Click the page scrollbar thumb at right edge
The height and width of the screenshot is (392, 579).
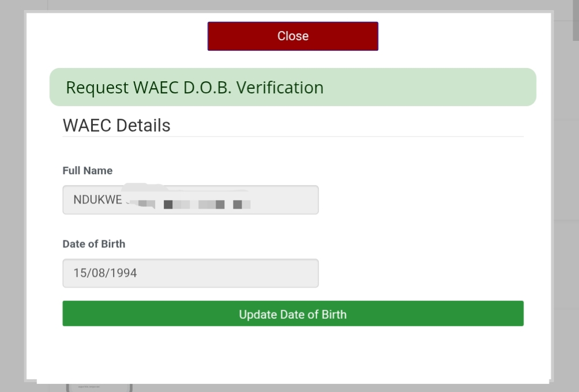(x=576, y=20)
